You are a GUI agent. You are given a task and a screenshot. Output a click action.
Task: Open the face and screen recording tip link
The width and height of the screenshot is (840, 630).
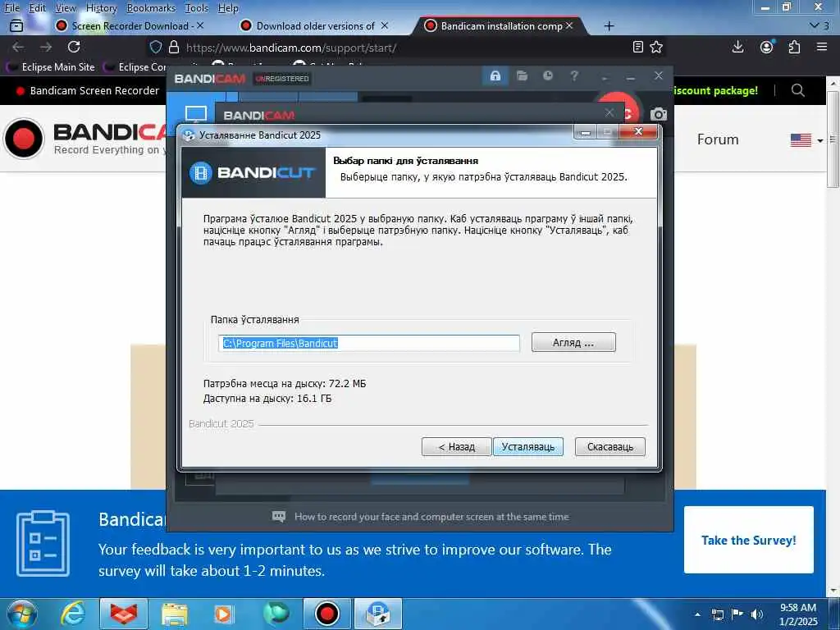tap(431, 517)
